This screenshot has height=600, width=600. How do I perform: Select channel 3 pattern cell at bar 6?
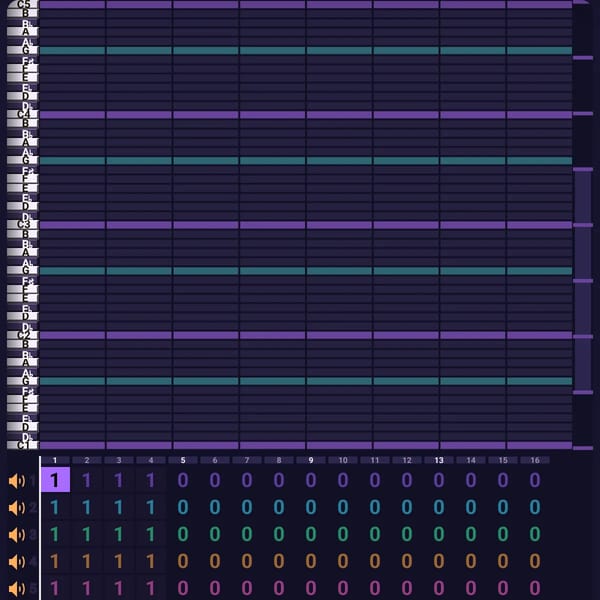(215, 534)
